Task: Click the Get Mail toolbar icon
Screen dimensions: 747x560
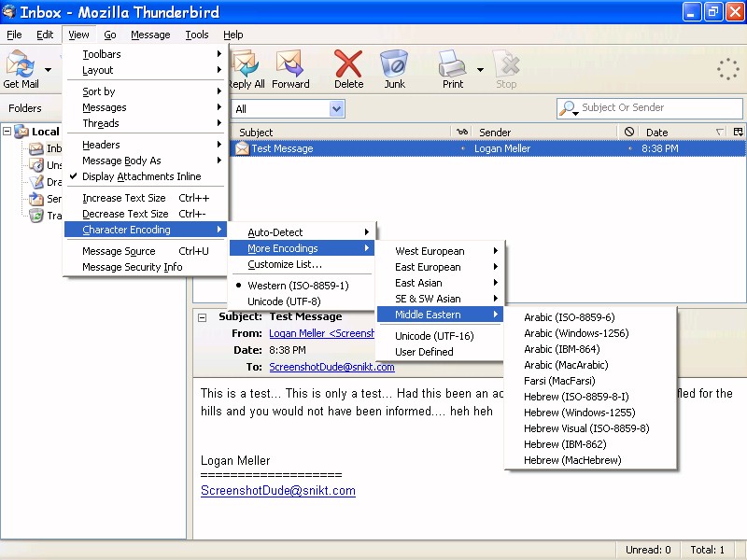Action: tap(21, 64)
